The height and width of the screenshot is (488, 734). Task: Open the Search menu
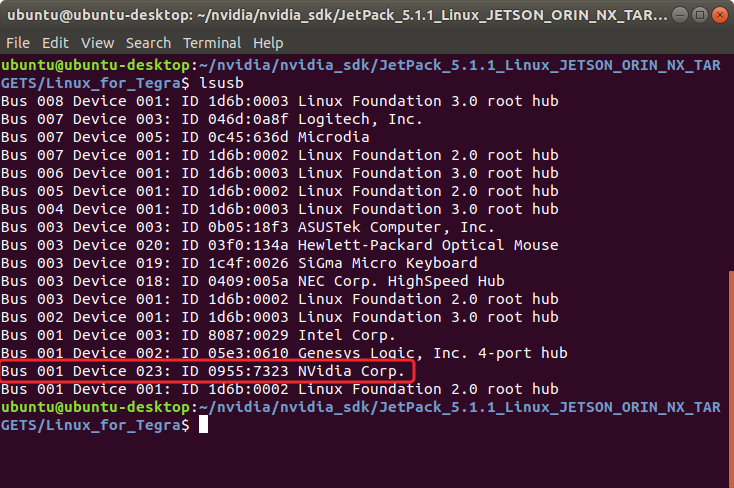148,43
